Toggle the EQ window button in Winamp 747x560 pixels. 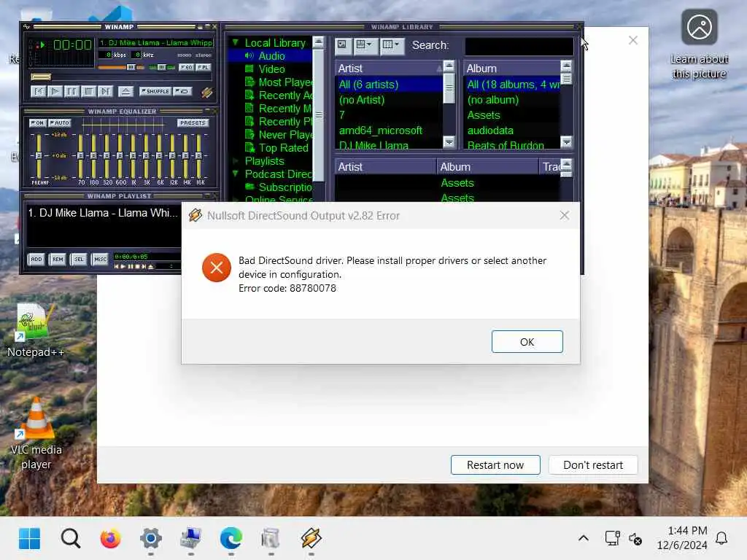pyautogui.click(x=186, y=67)
